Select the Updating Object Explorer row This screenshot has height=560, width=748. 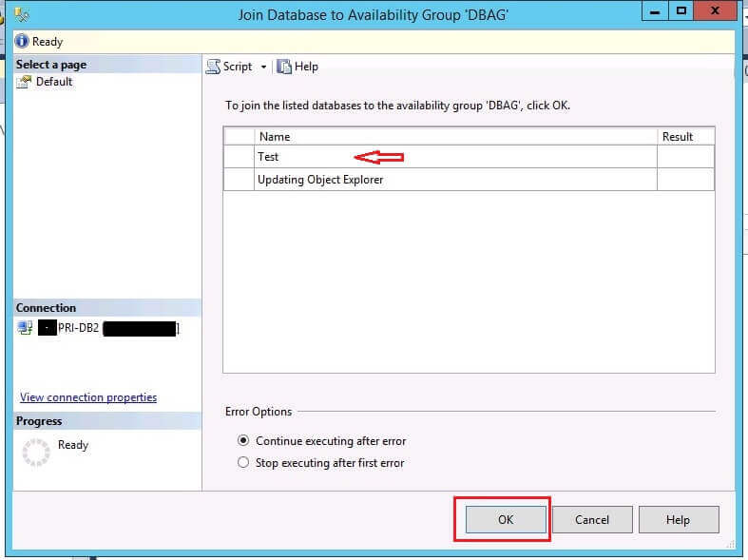click(x=469, y=180)
